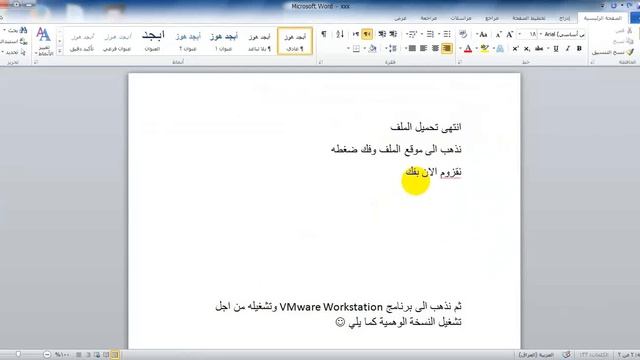Image resolution: width=640 pixels, height=360 pixels.
Task: Open borders button
Action: 356,49
